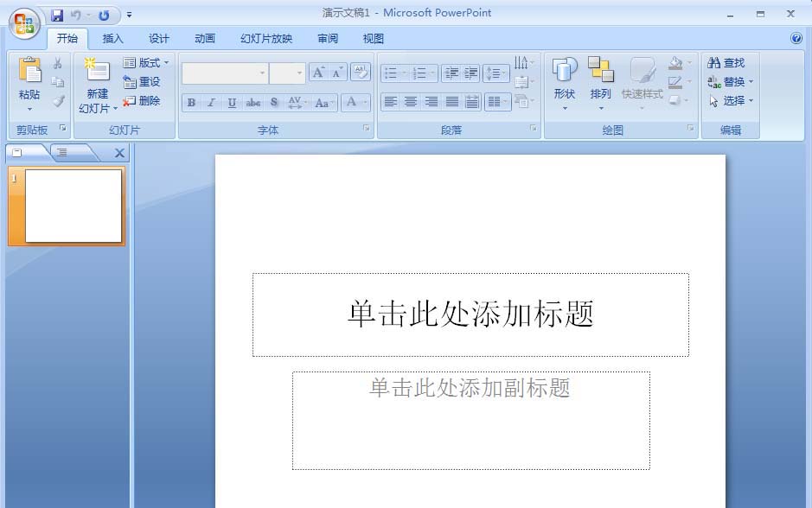Decrease list indent level
The height and width of the screenshot is (508, 812).
(x=451, y=73)
